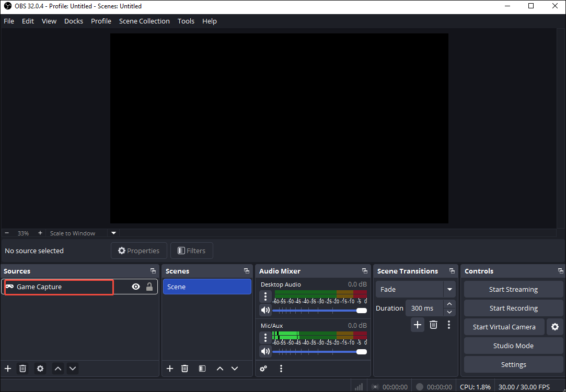This screenshot has height=392, width=566.
Task: Move the selected source up
Action: [57, 369]
